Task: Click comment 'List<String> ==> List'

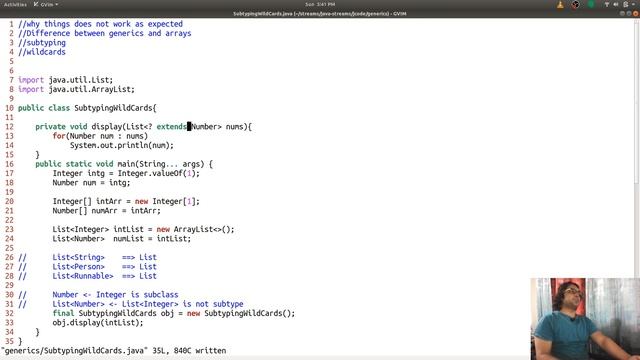Action: point(104,257)
